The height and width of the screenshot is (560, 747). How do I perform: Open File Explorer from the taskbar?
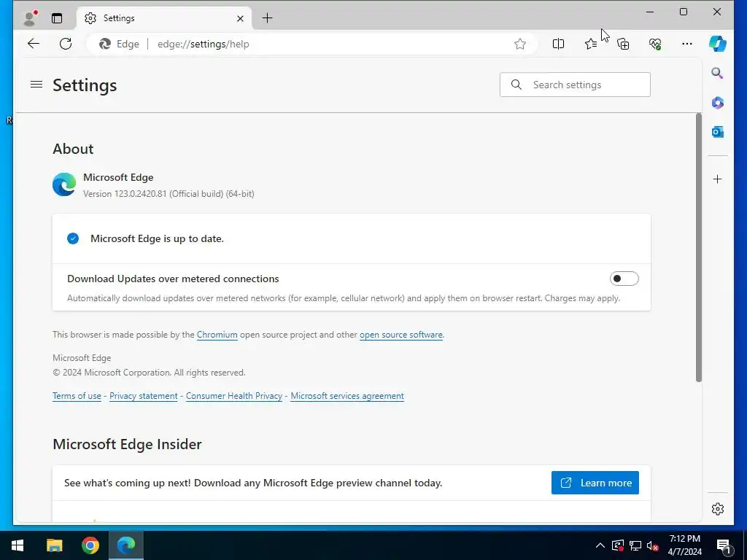[54, 545]
